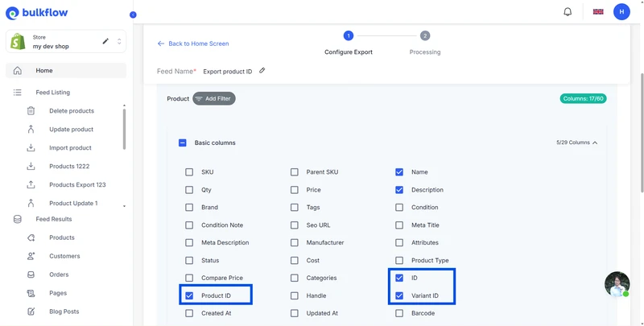Change language via the UK flag icon
Screen dimensions: 644x326
click(598, 12)
